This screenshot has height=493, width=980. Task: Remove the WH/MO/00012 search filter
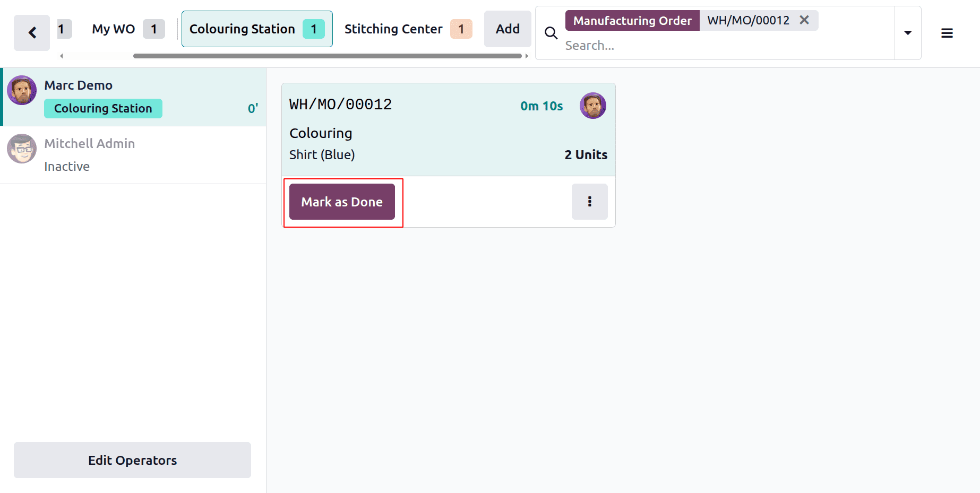tap(804, 20)
